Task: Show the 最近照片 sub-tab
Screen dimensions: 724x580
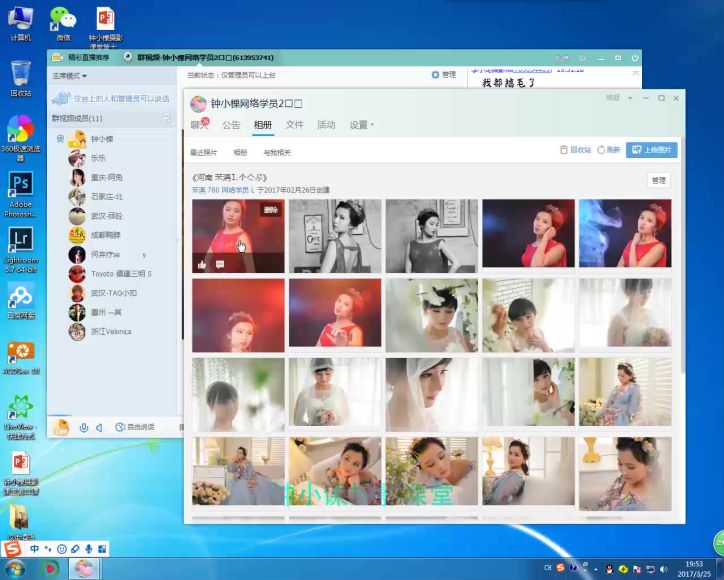Action: click(x=203, y=152)
